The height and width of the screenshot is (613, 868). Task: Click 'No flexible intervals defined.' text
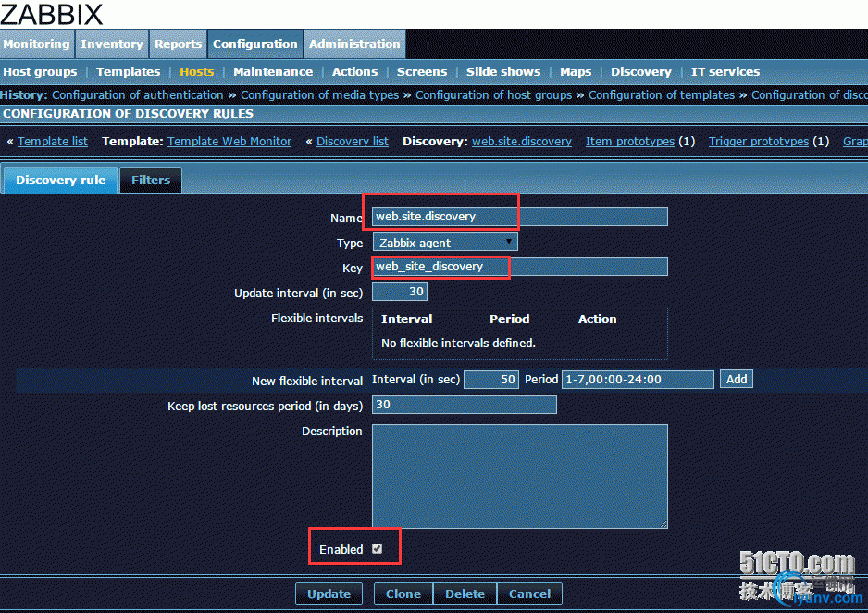(458, 344)
